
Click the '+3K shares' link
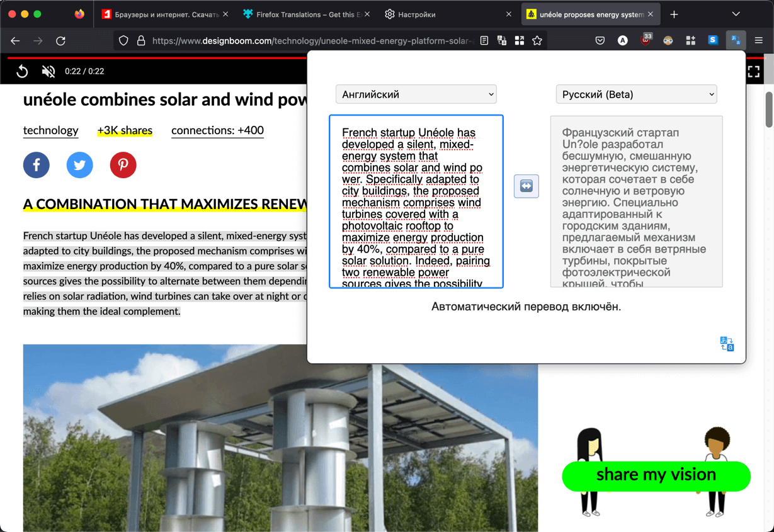(x=125, y=130)
